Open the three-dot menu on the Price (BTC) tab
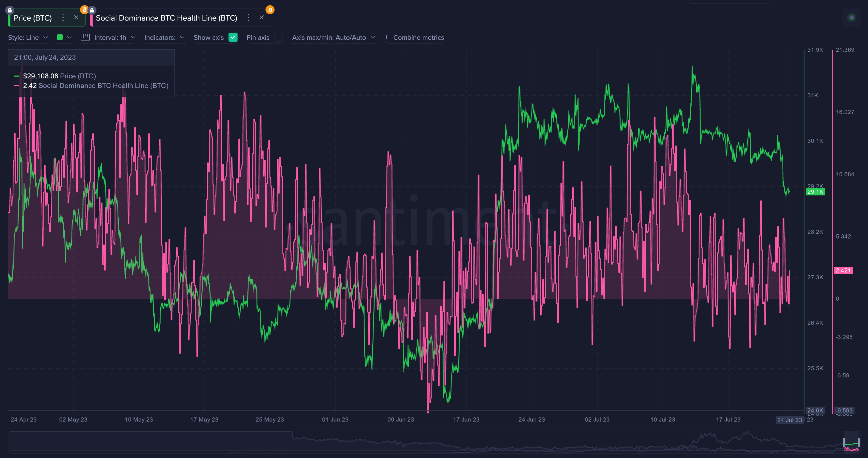Image resolution: width=868 pixels, height=458 pixels. coord(63,18)
